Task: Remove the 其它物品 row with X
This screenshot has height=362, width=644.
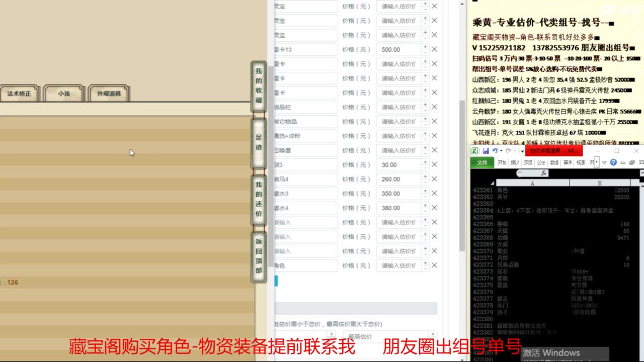Action: click(434, 121)
